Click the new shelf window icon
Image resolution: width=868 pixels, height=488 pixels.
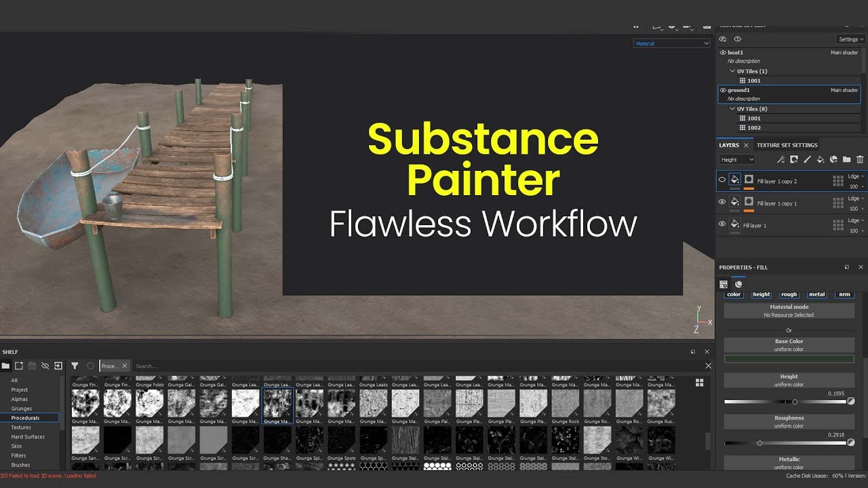pyautogui.click(x=19, y=366)
